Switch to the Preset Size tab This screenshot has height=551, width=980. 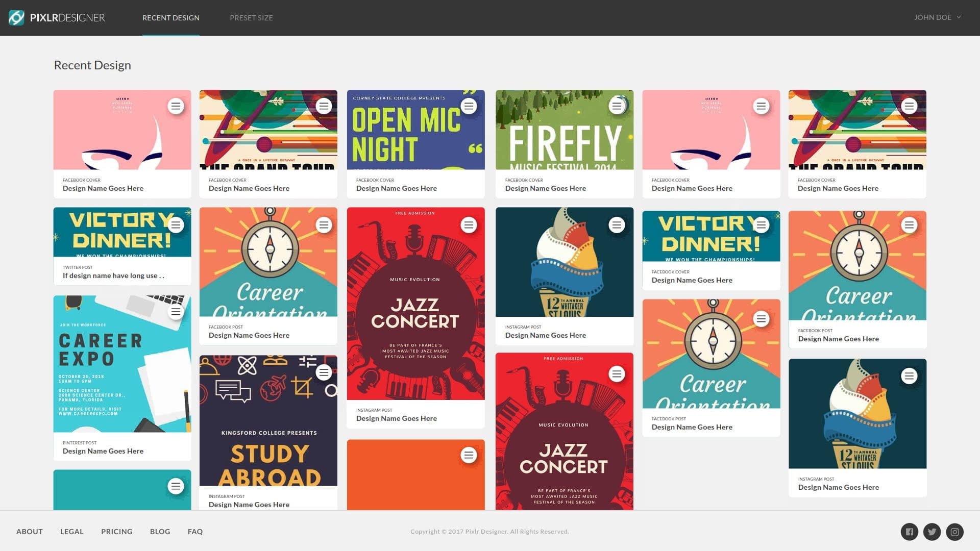coord(251,18)
